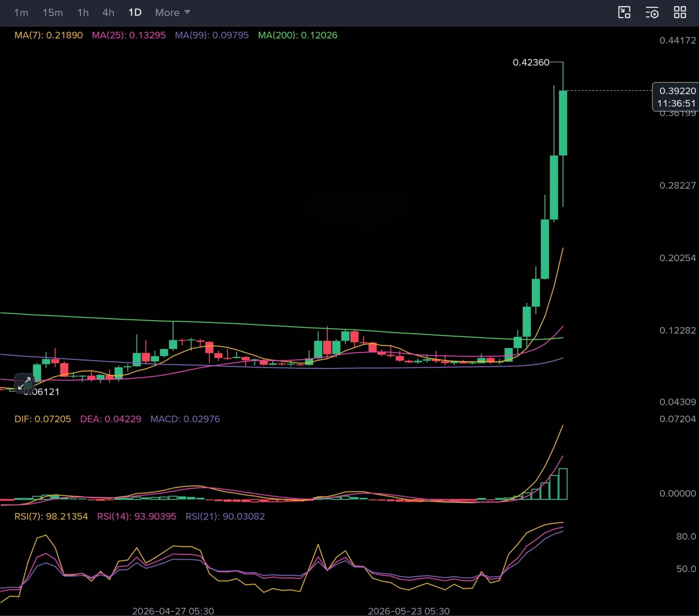Click the RSI(21): 90.03082 label
699x616 pixels.
click(225, 516)
